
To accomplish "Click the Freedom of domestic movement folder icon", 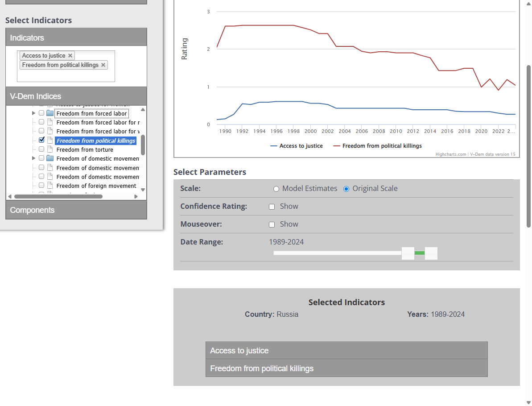I will [x=50, y=158].
